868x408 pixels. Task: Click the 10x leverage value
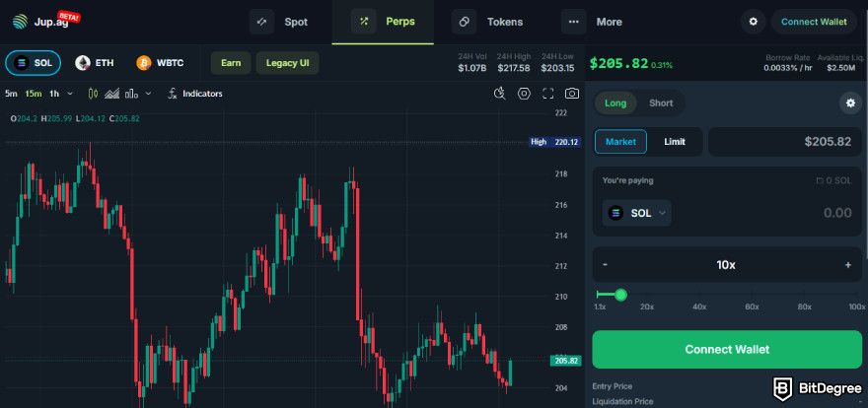tap(726, 265)
